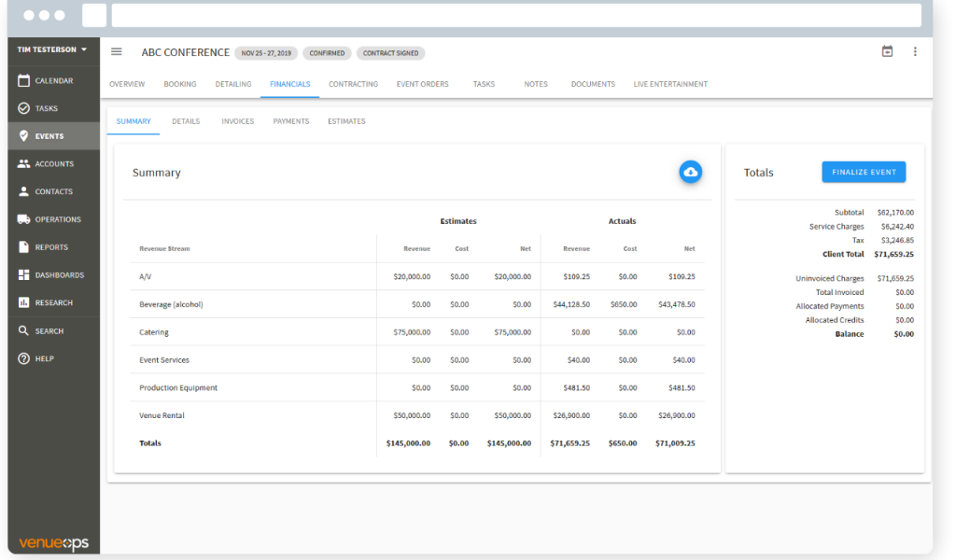Click the Finalize Event button

[864, 172]
